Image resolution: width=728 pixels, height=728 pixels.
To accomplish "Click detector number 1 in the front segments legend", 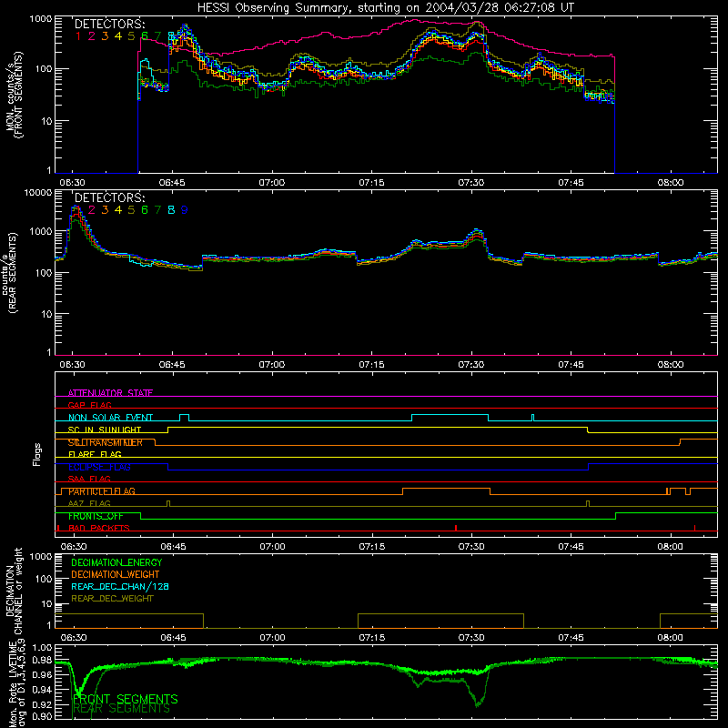I will pos(78,36).
